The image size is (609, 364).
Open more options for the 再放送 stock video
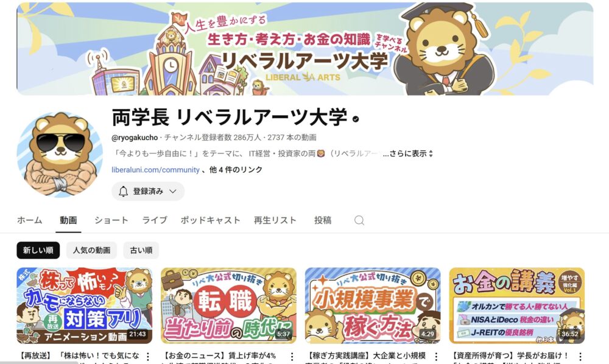pos(147,356)
